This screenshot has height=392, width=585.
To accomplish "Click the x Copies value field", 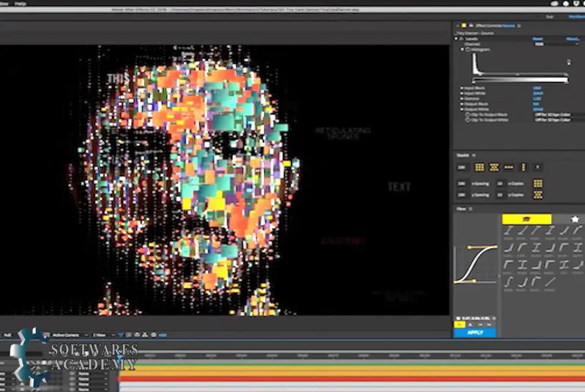I will pyautogui.click(x=500, y=184).
